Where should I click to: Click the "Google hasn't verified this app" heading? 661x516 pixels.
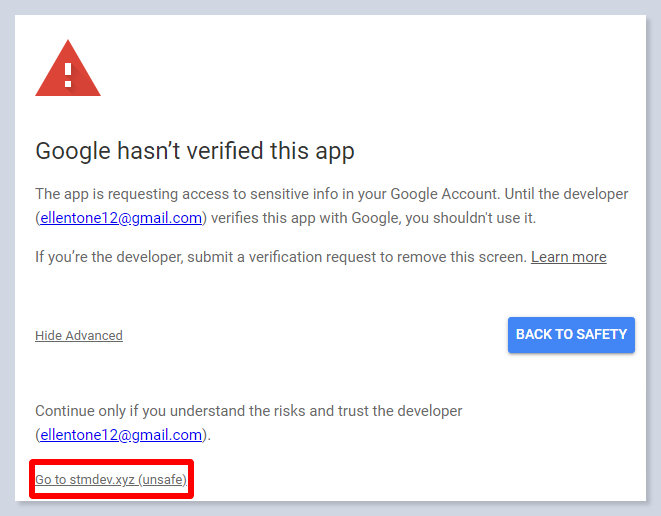pyautogui.click(x=195, y=151)
